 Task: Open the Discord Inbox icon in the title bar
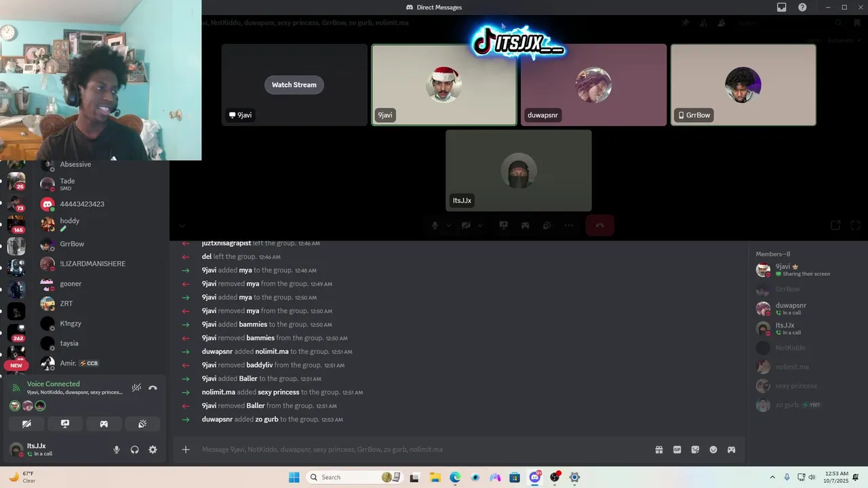[782, 7]
